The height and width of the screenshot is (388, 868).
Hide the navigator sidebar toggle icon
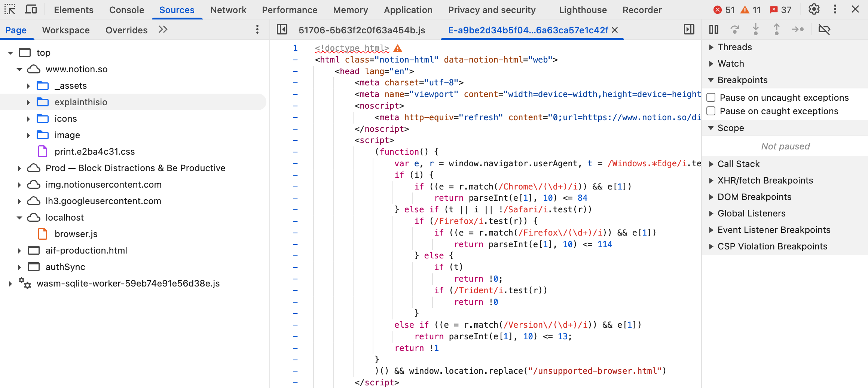pyautogui.click(x=282, y=30)
